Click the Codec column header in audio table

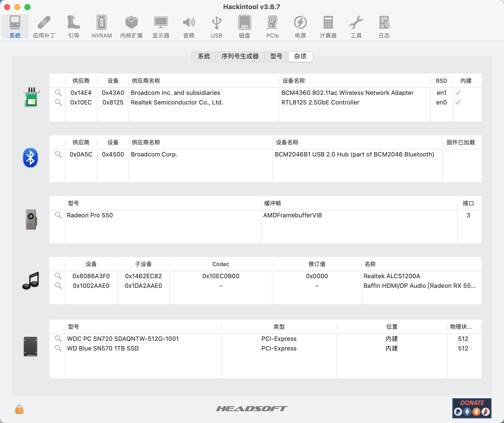(x=221, y=264)
